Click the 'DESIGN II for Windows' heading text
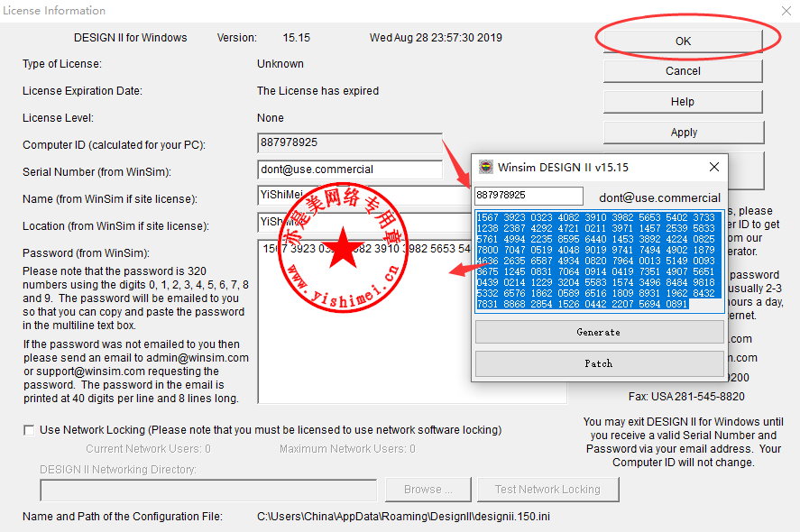 pyautogui.click(x=131, y=38)
